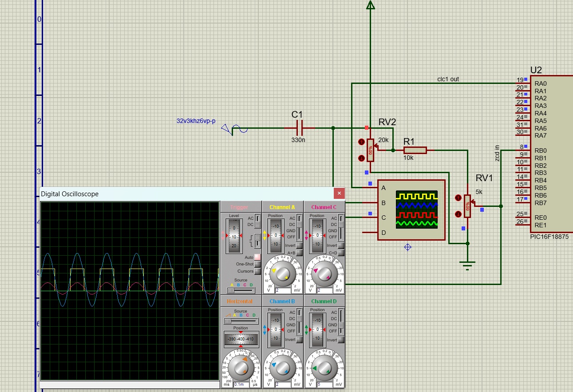Toggle Auto trigger mode button

coord(257,257)
